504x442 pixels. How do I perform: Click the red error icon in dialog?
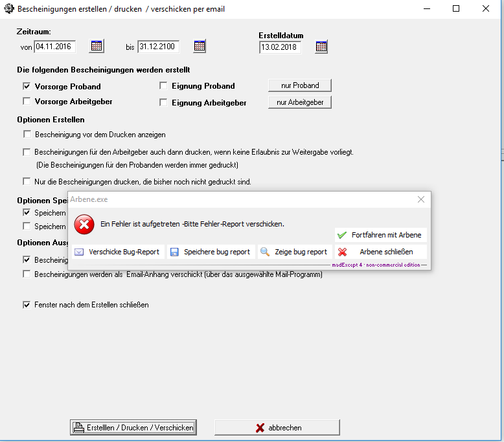(x=84, y=225)
